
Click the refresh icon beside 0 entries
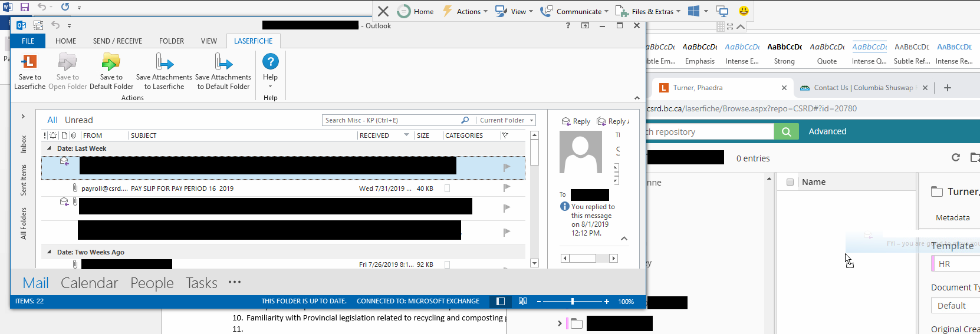pos(956,157)
